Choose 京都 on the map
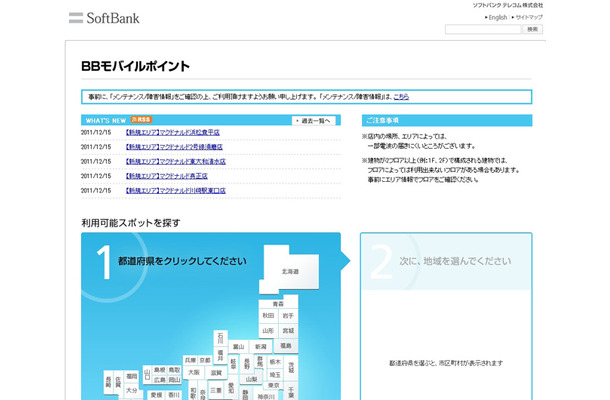 click(205, 360)
